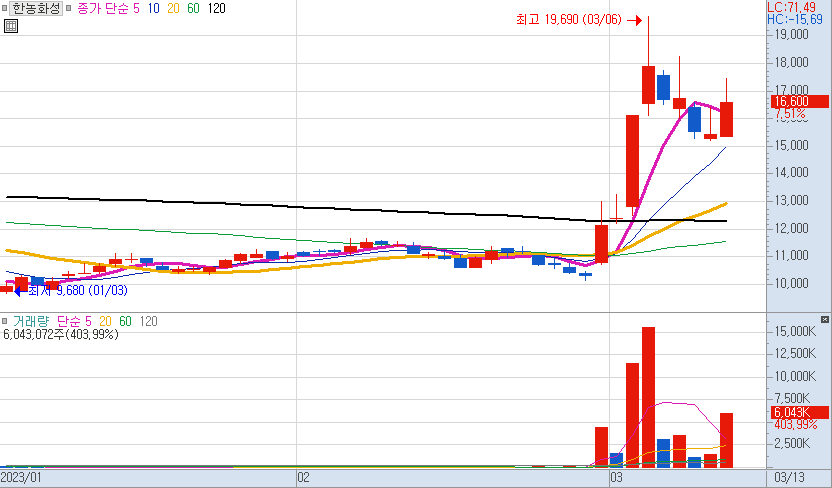Click the orange 20 volume average label
This screenshot has height=488, width=832.
(105, 321)
